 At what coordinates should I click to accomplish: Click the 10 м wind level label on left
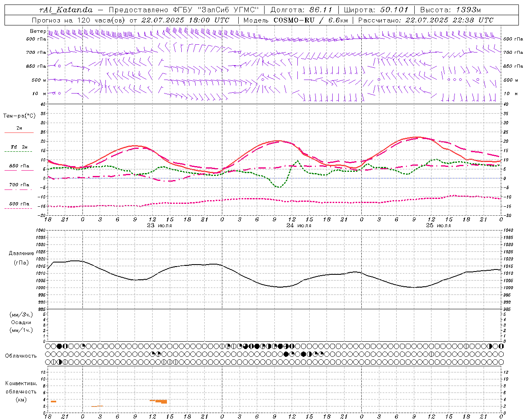tap(39, 94)
